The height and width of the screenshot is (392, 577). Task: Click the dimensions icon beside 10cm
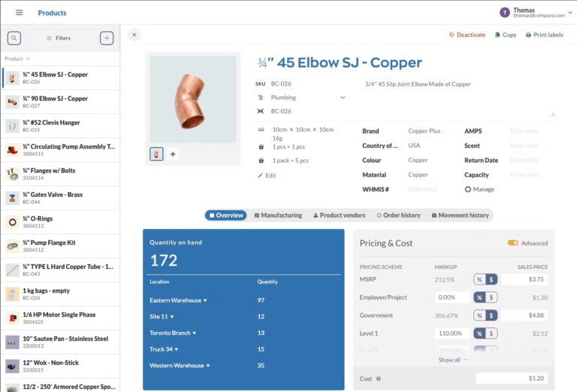pyautogui.click(x=261, y=129)
